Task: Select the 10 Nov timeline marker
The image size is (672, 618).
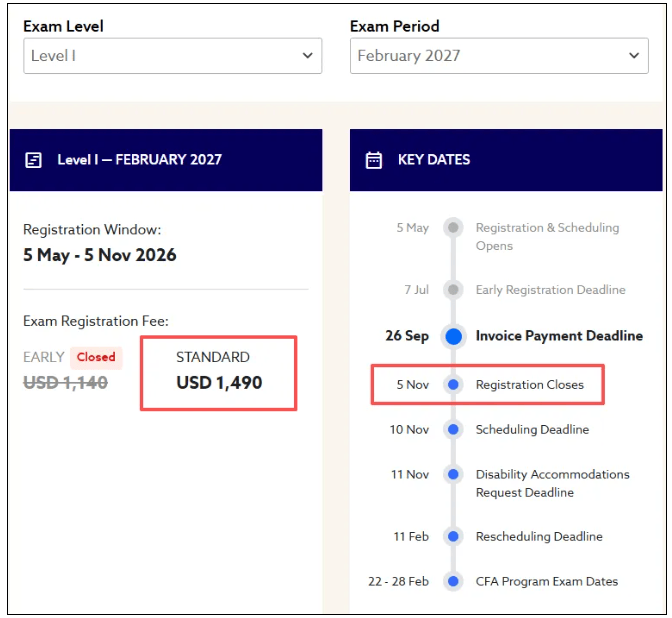Action: tap(453, 429)
